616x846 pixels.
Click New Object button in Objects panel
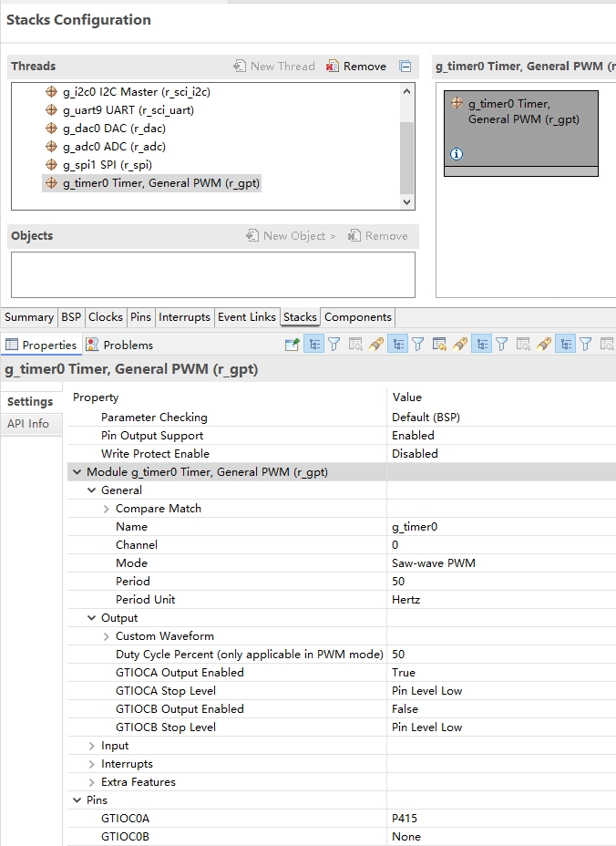tap(291, 236)
